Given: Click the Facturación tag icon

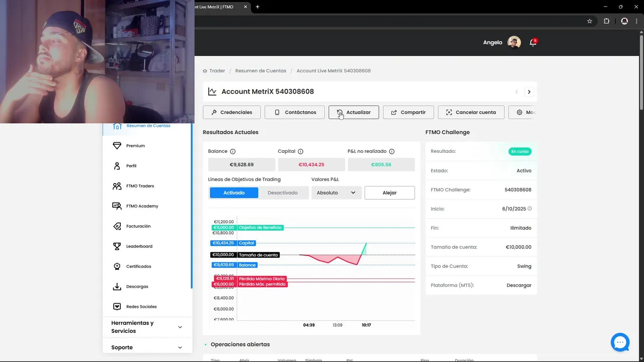Looking at the screenshot, I should tap(117, 226).
